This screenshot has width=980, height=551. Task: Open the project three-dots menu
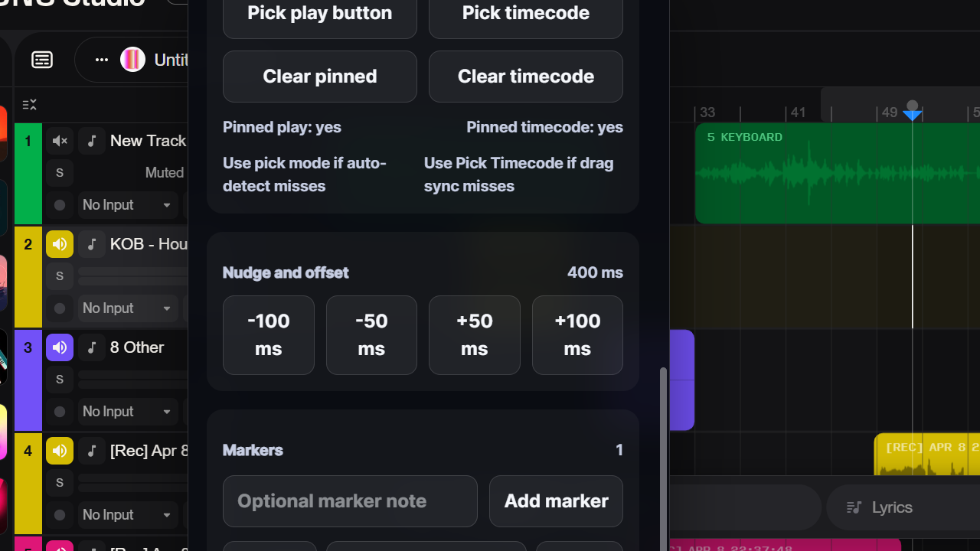click(101, 60)
